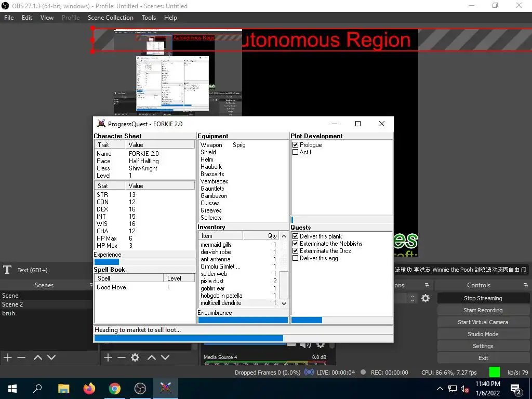Image resolution: width=532 pixels, height=399 pixels.
Task: Select pixie dust inventory row
Action: click(239, 281)
